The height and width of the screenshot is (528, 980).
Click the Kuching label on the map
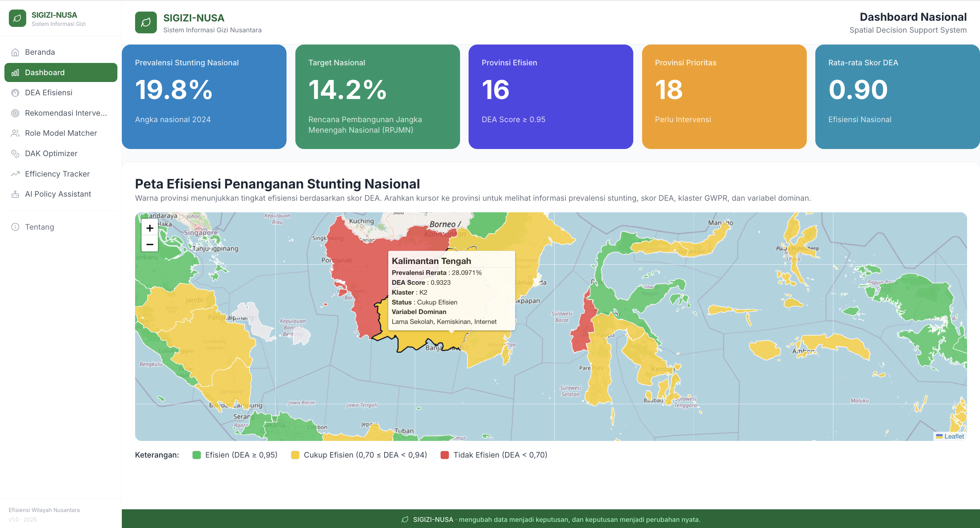[x=361, y=221]
